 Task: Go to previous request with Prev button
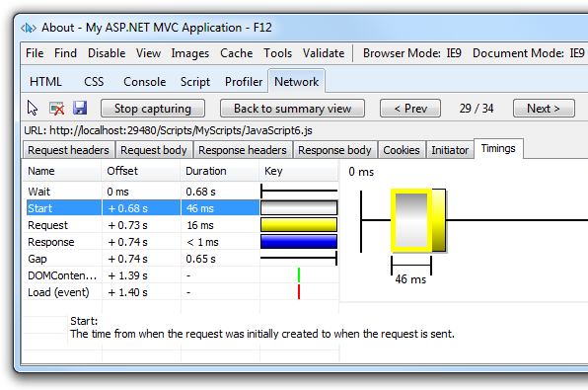(410, 109)
